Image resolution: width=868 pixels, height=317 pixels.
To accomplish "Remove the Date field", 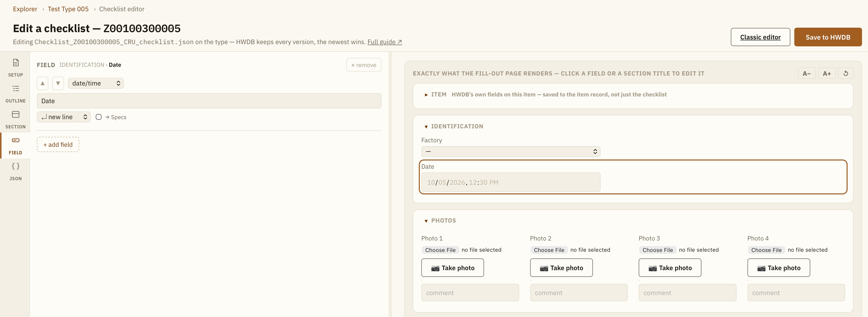I will tap(364, 65).
